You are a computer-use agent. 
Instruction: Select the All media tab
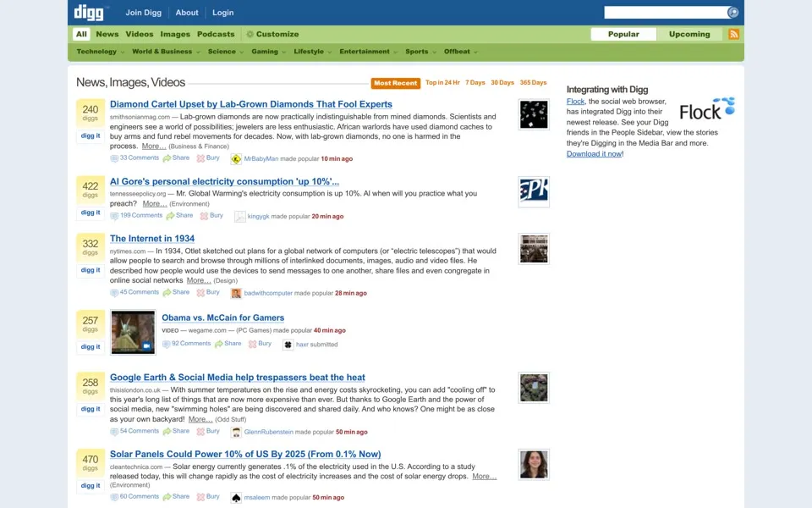(81, 34)
